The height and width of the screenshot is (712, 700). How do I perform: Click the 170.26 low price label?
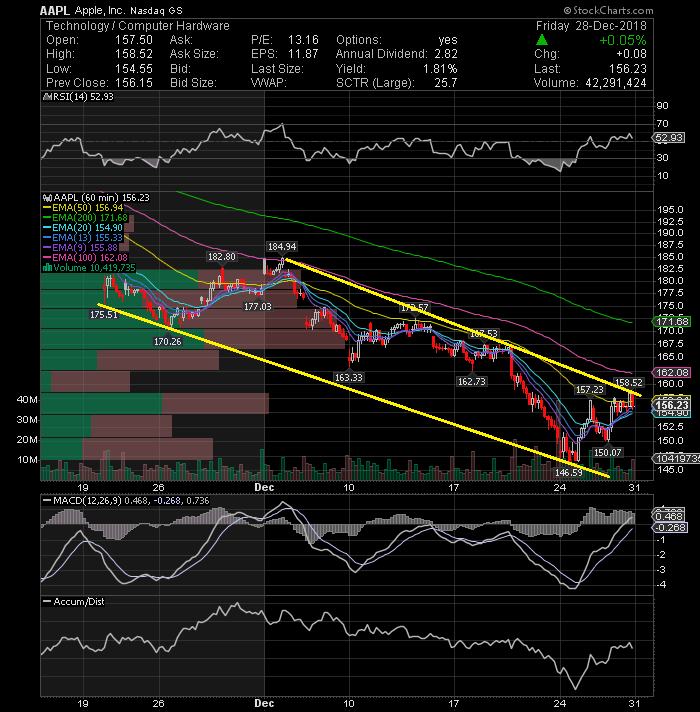pyautogui.click(x=168, y=341)
